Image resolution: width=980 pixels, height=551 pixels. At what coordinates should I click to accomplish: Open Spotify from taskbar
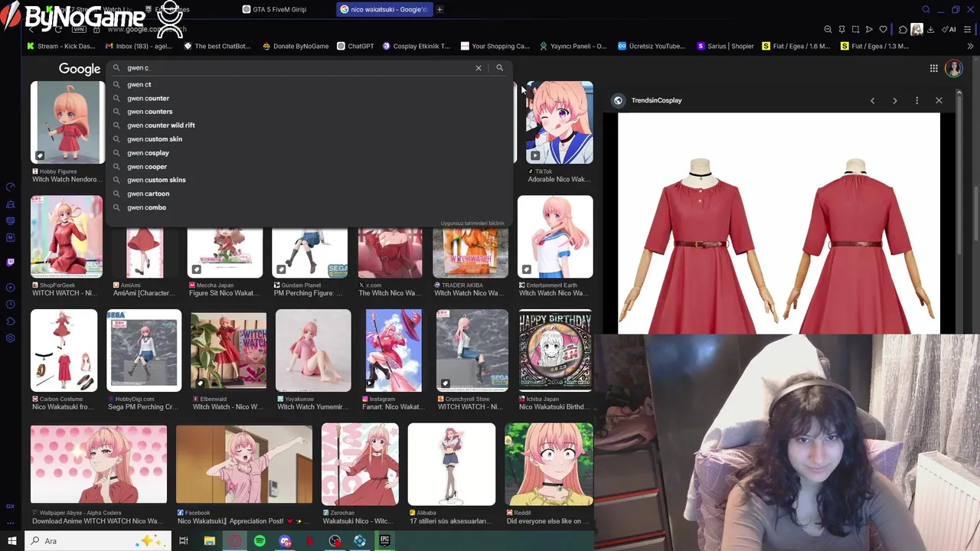(260, 541)
